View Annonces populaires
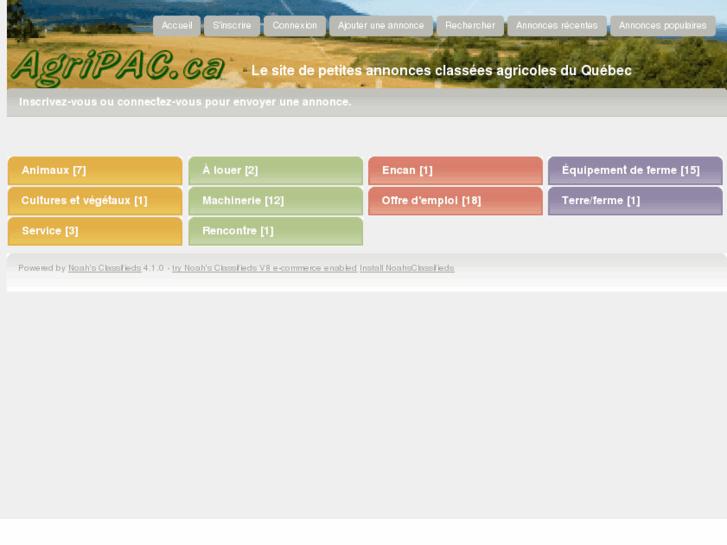 tap(663, 26)
